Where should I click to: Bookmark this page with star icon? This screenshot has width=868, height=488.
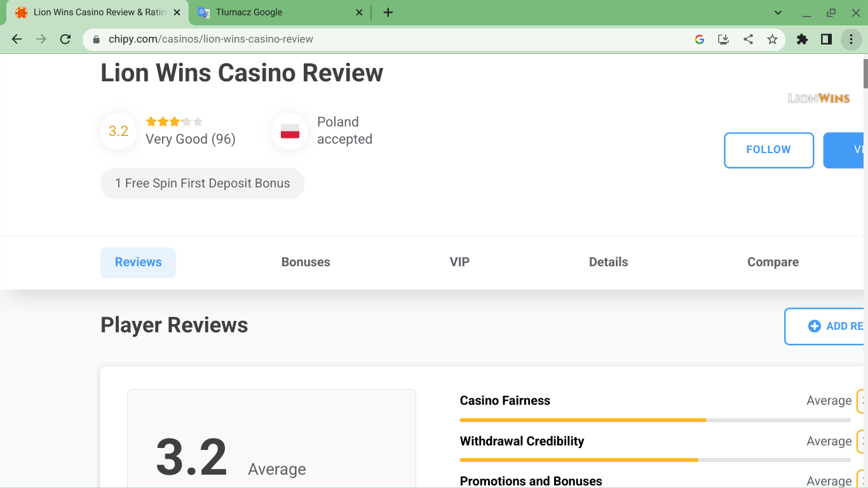pos(772,39)
